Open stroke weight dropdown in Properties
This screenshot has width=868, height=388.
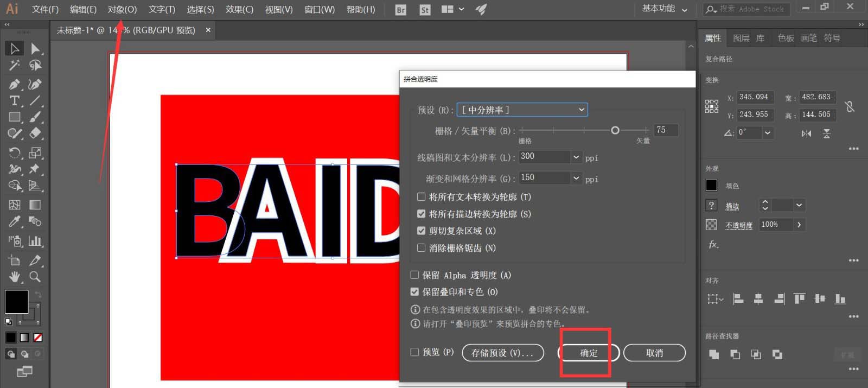point(799,205)
